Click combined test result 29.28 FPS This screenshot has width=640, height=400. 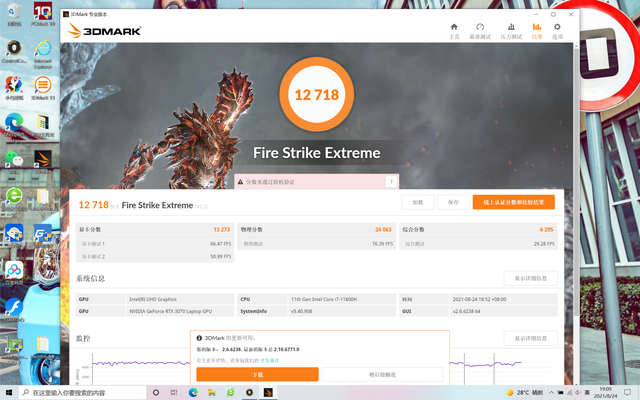[x=544, y=244]
